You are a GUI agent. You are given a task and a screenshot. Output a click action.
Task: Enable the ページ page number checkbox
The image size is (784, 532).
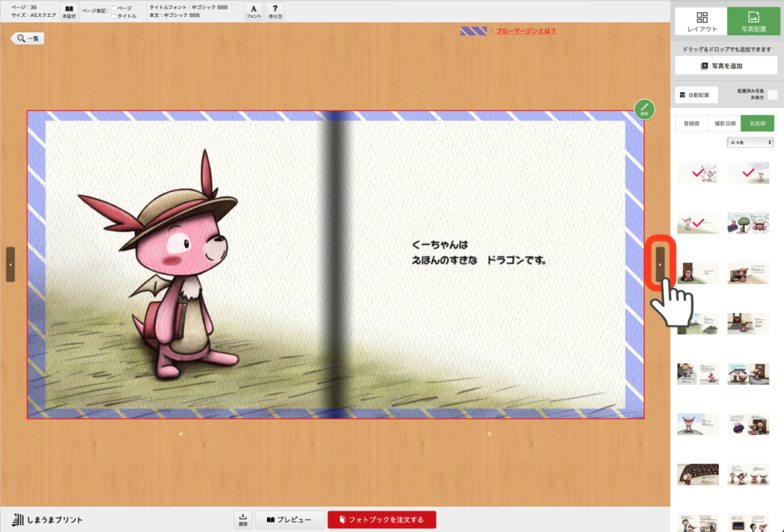point(114,8)
